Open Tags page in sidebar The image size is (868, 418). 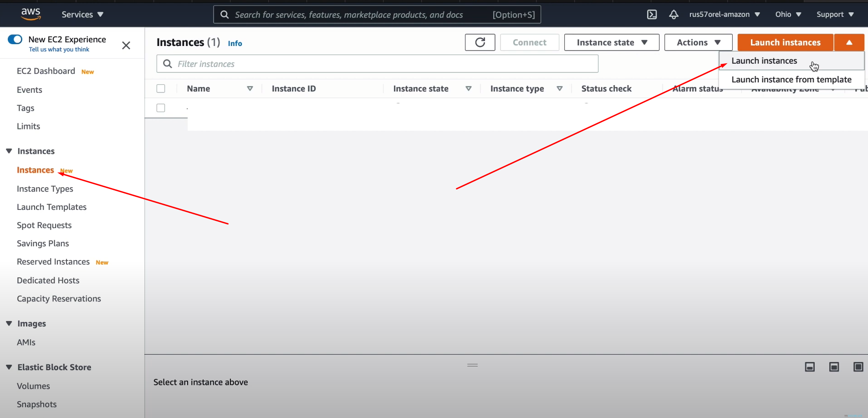click(26, 108)
